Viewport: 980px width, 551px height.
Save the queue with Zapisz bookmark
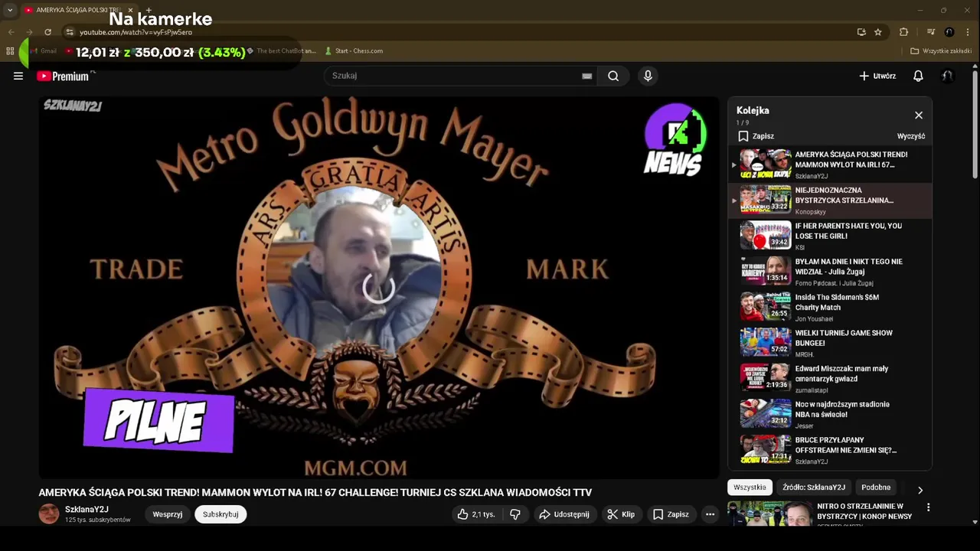(x=756, y=136)
